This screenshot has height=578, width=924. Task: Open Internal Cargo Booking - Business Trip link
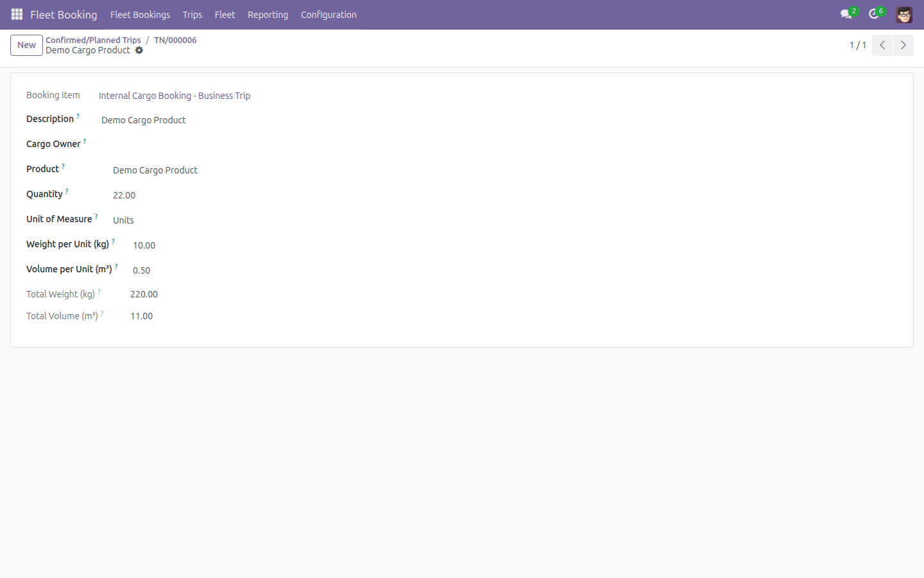[175, 96]
